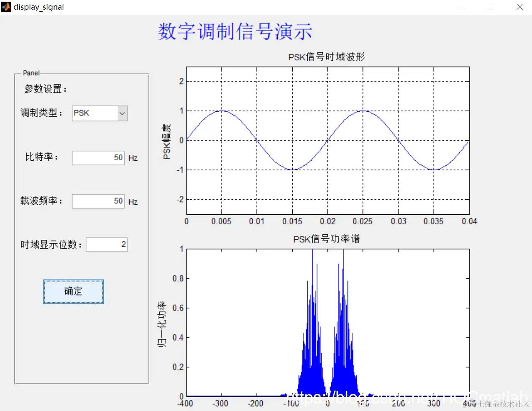Click the 参数设置 label
532x411 pixels.
click(x=45, y=89)
